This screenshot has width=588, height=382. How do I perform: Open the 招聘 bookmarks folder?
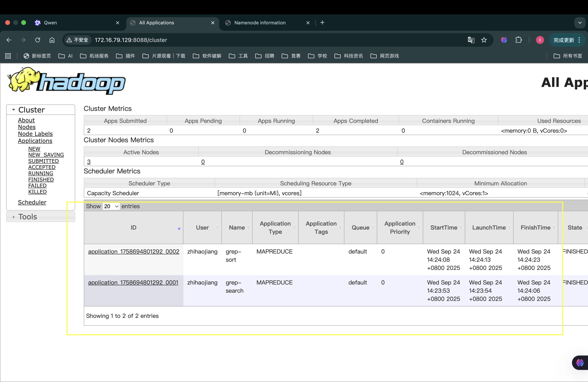pos(265,56)
